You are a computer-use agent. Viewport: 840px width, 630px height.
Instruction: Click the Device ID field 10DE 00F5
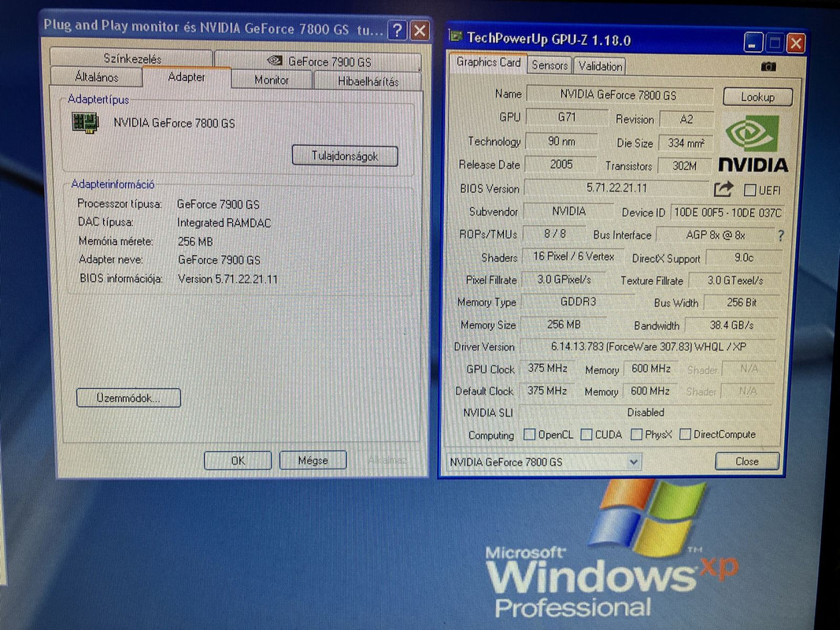click(727, 213)
